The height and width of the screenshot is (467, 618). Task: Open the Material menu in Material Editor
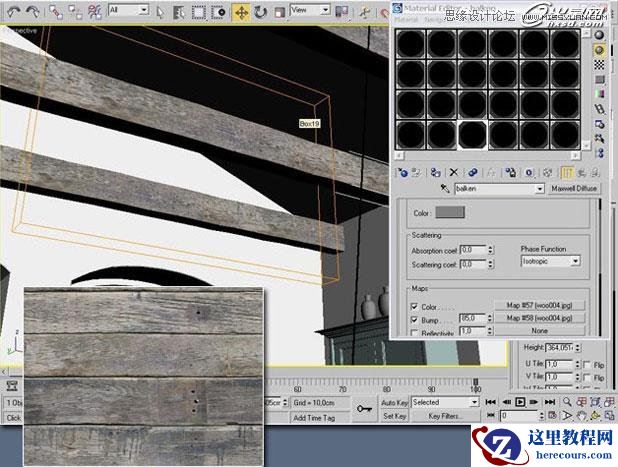click(x=406, y=18)
